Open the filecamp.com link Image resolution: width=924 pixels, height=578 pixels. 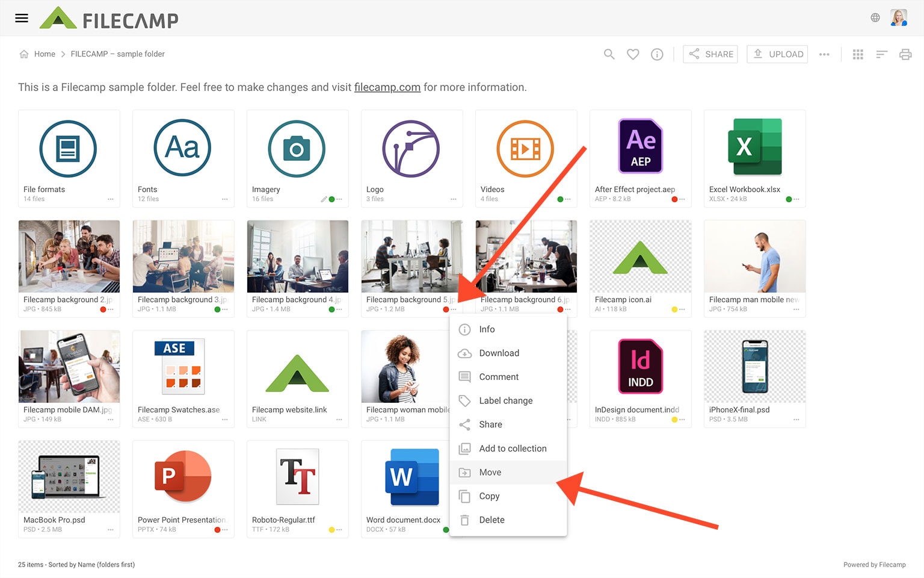pyautogui.click(x=387, y=87)
